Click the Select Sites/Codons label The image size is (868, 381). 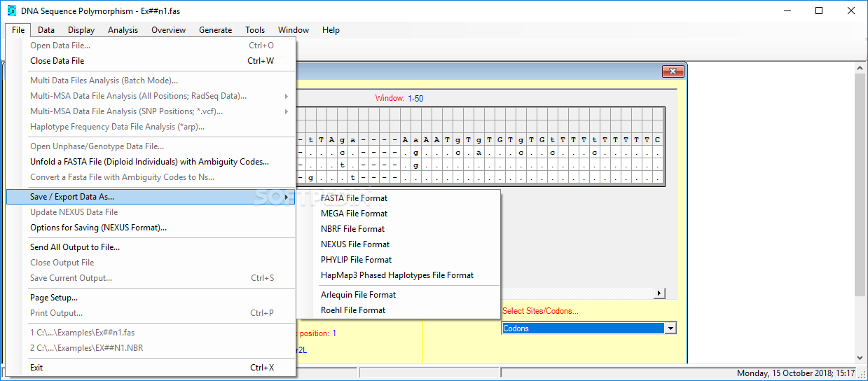click(541, 311)
